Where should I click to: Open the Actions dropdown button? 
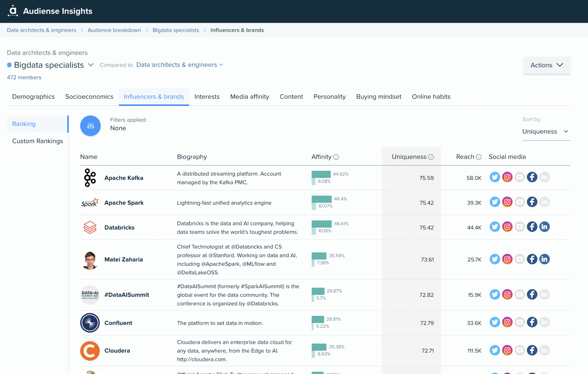tap(547, 65)
